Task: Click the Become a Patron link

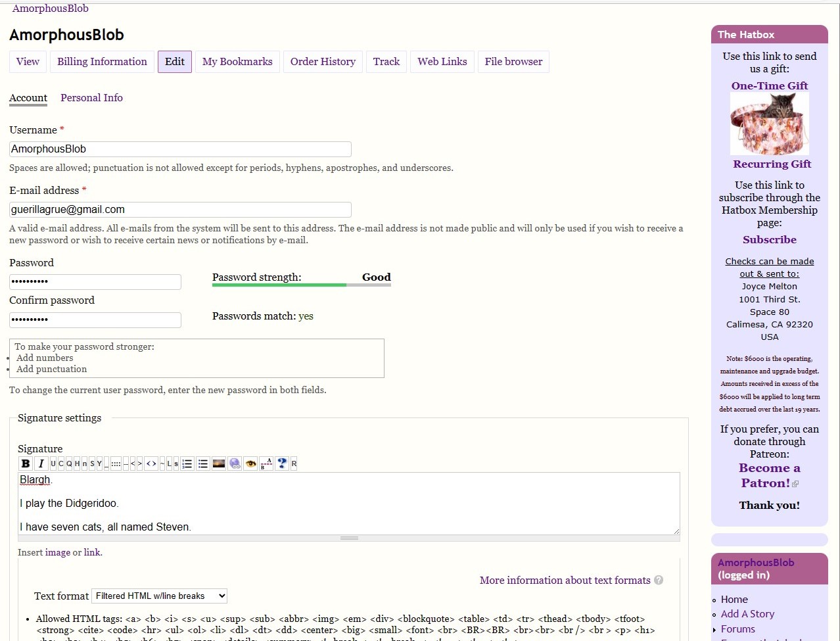Action: (x=769, y=475)
